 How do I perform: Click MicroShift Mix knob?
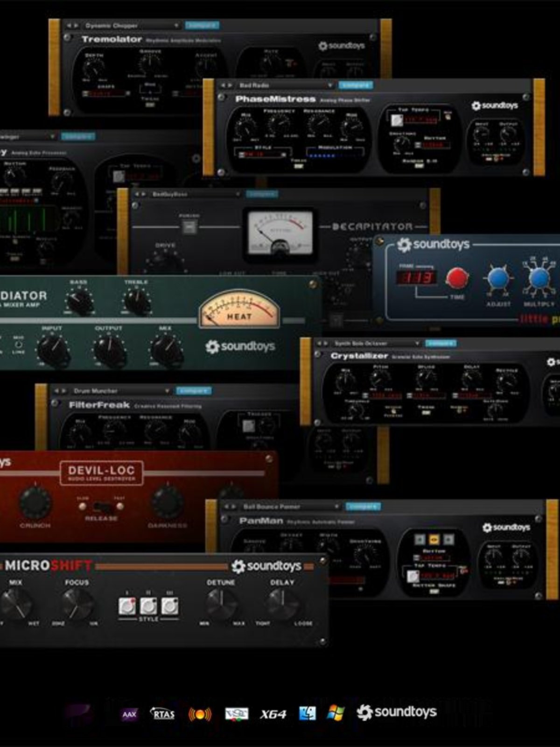tap(16, 603)
